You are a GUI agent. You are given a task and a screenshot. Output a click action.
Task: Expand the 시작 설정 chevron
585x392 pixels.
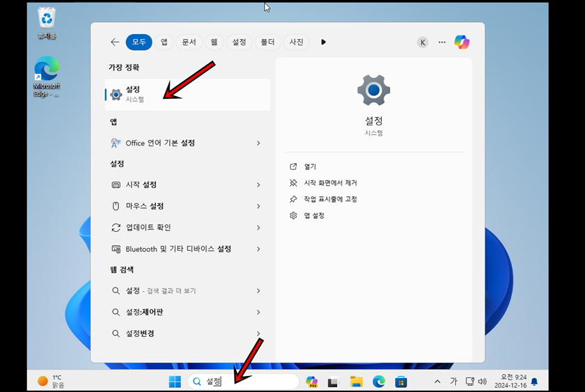[x=258, y=185]
